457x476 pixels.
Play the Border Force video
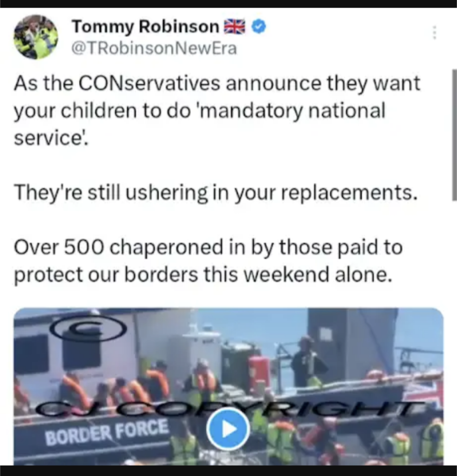pos(228,429)
